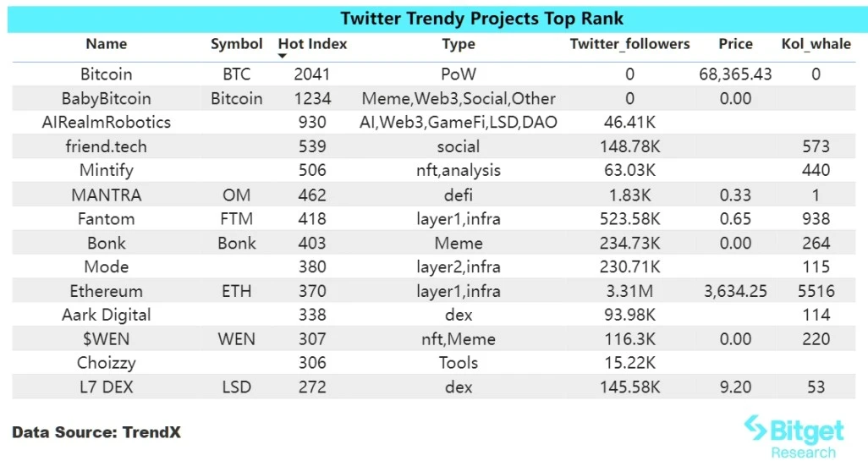This screenshot has width=868, height=472.
Task: Select the Ethereum price 3,634.25 cell
Action: pyautogui.click(x=734, y=291)
